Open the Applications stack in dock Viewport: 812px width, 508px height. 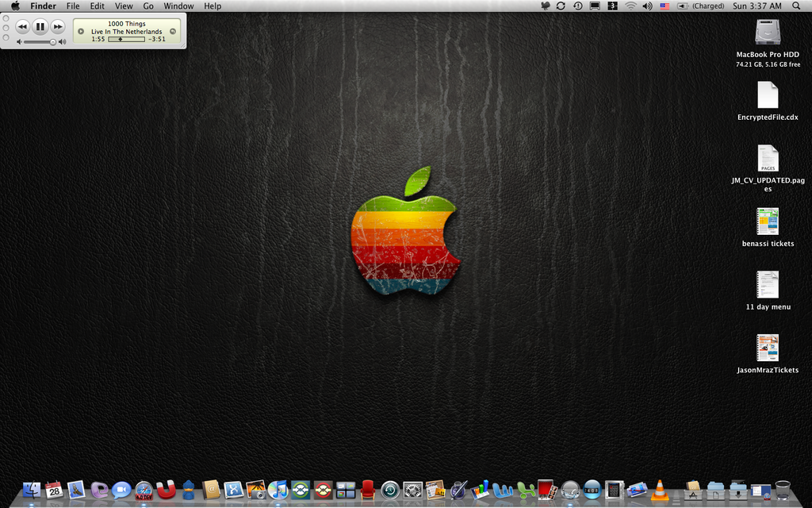tap(693, 490)
